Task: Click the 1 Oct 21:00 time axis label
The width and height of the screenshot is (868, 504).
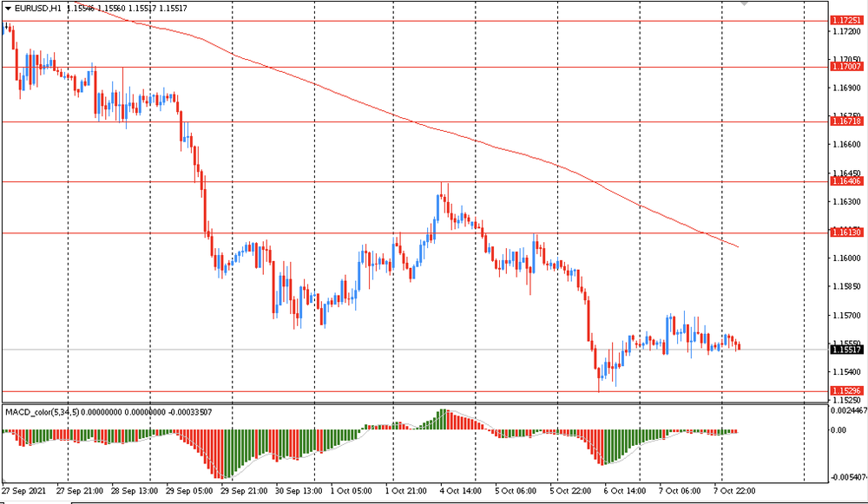Action: (405, 491)
